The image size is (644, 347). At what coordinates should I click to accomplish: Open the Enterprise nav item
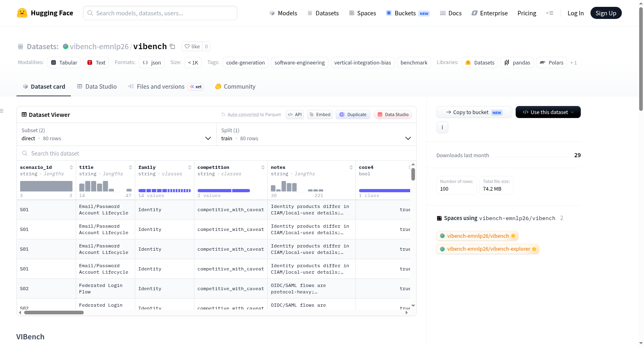pos(489,13)
